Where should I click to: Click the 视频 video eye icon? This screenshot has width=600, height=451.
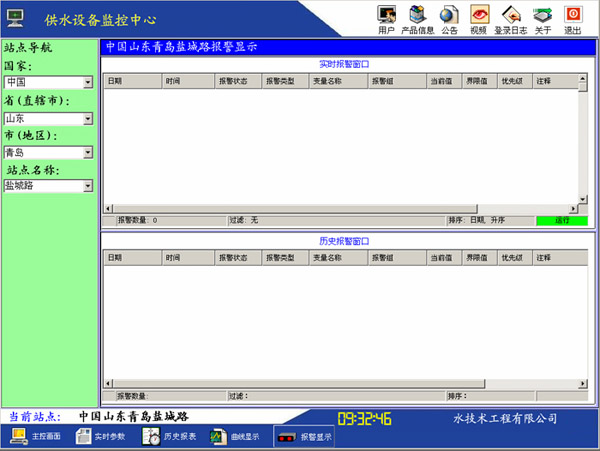479,14
